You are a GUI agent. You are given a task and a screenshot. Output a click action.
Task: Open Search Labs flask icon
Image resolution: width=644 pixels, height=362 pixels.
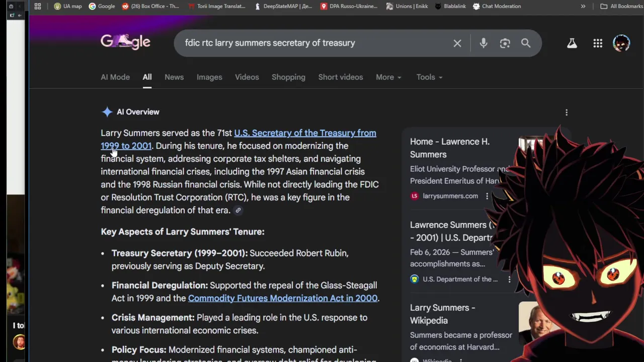pos(572,43)
